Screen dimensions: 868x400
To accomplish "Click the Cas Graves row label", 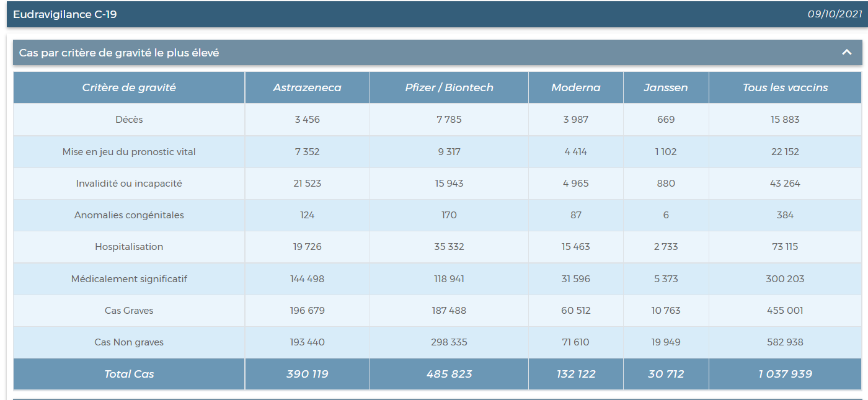I will (129, 311).
